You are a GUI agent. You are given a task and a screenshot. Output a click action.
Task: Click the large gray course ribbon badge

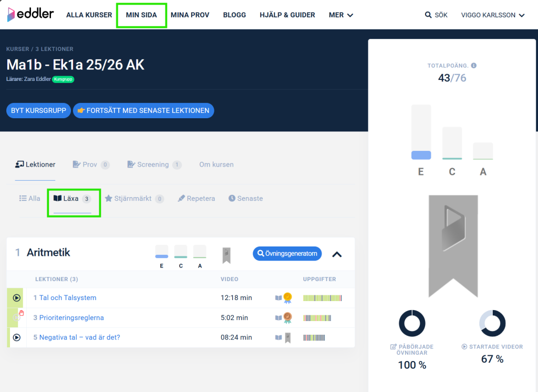pyautogui.click(x=453, y=242)
